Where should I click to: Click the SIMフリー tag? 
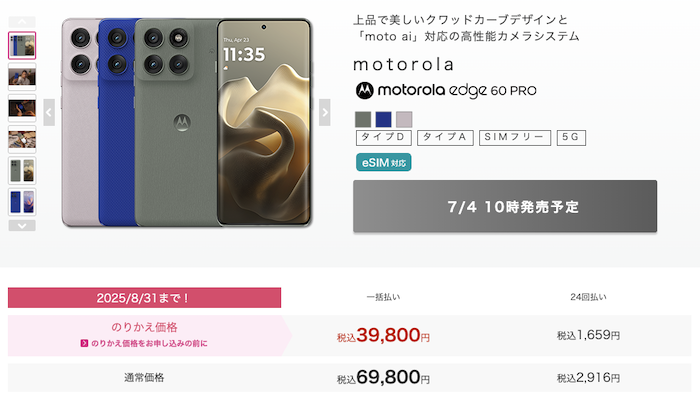pos(515,137)
